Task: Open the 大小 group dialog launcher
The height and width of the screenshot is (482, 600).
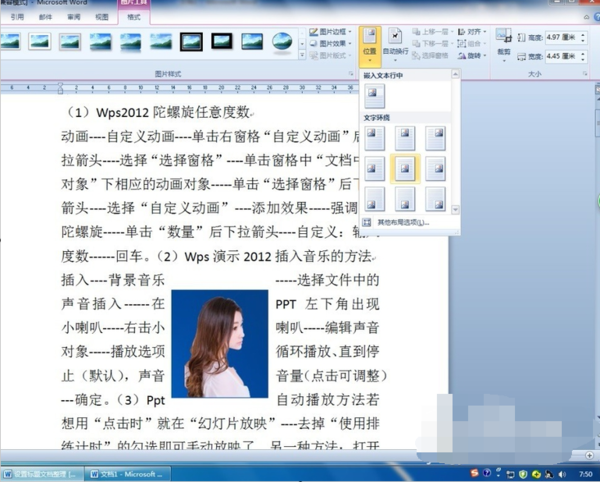Action: [x=585, y=74]
